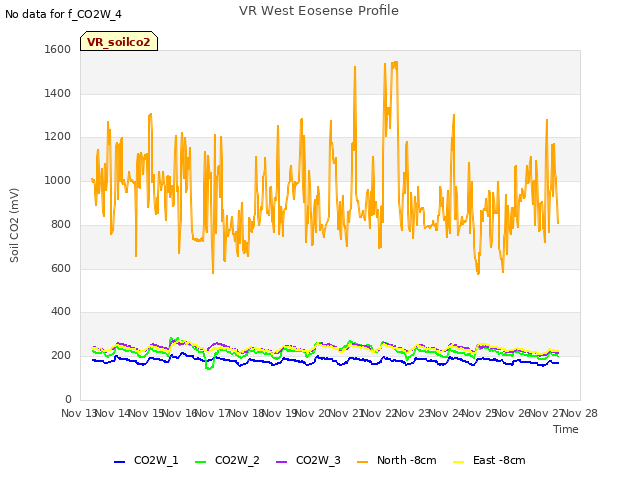Toggle the East -8cm legend entry
This screenshot has width=640, height=480.
click(x=489, y=460)
